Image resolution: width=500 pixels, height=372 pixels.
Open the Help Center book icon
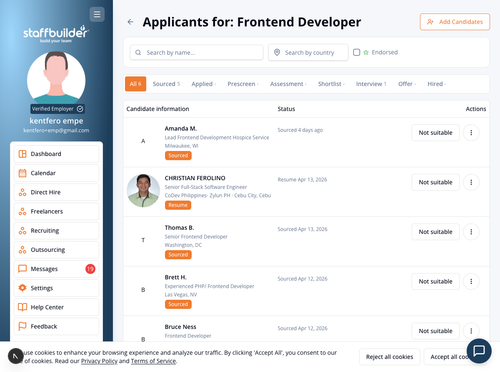22,307
